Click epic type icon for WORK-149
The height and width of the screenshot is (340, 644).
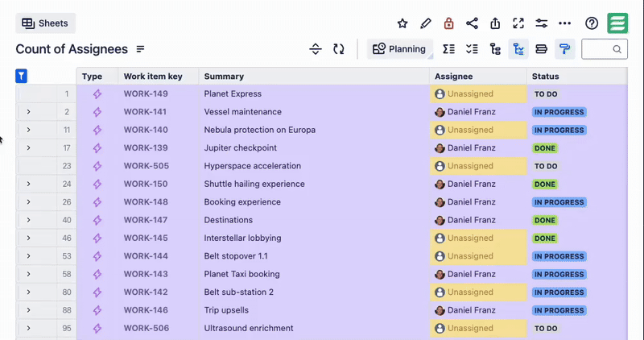97,93
